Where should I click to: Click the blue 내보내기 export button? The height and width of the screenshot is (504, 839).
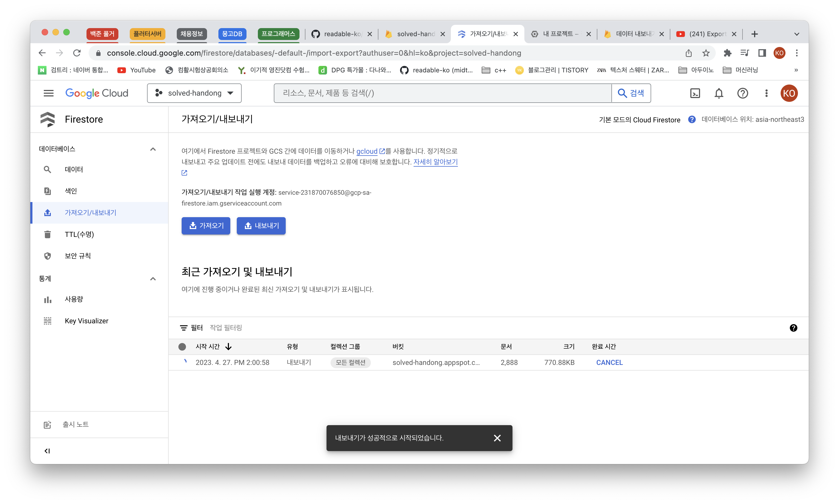pyautogui.click(x=261, y=226)
